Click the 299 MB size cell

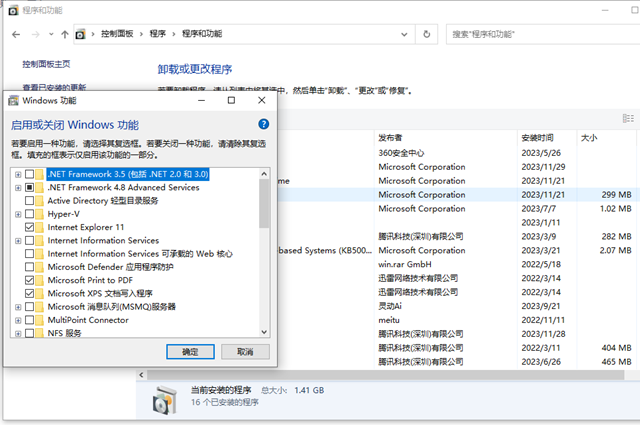(x=616, y=195)
